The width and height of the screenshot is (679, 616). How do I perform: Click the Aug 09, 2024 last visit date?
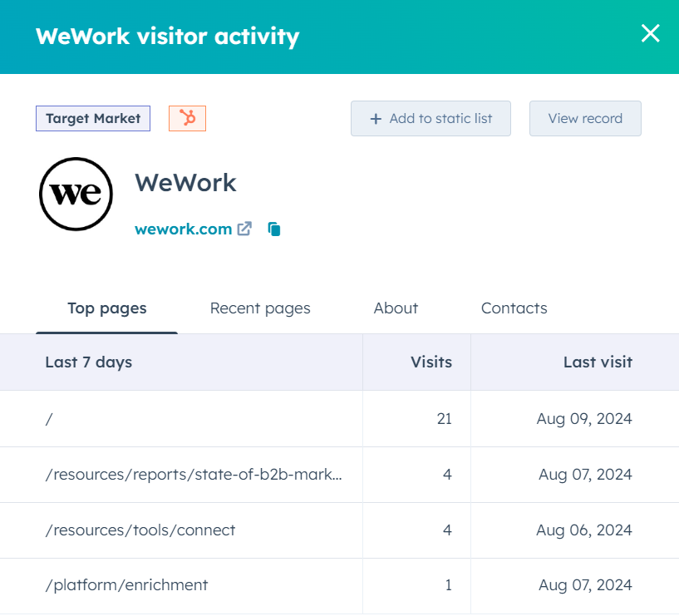(584, 419)
